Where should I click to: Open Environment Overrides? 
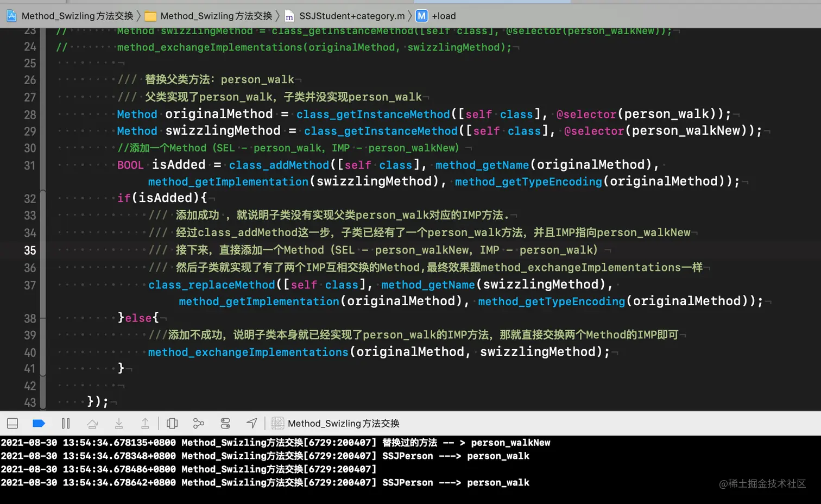[x=225, y=424]
